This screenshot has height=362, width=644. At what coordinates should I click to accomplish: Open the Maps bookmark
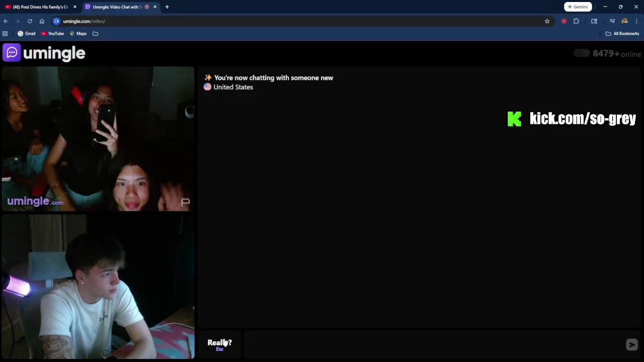pos(78,34)
